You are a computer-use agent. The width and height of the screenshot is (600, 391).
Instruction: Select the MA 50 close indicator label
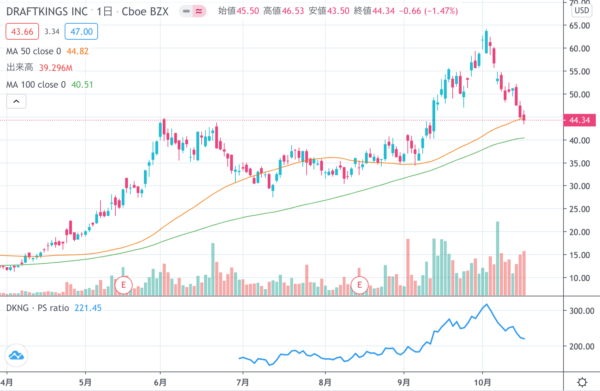(x=33, y=51)
